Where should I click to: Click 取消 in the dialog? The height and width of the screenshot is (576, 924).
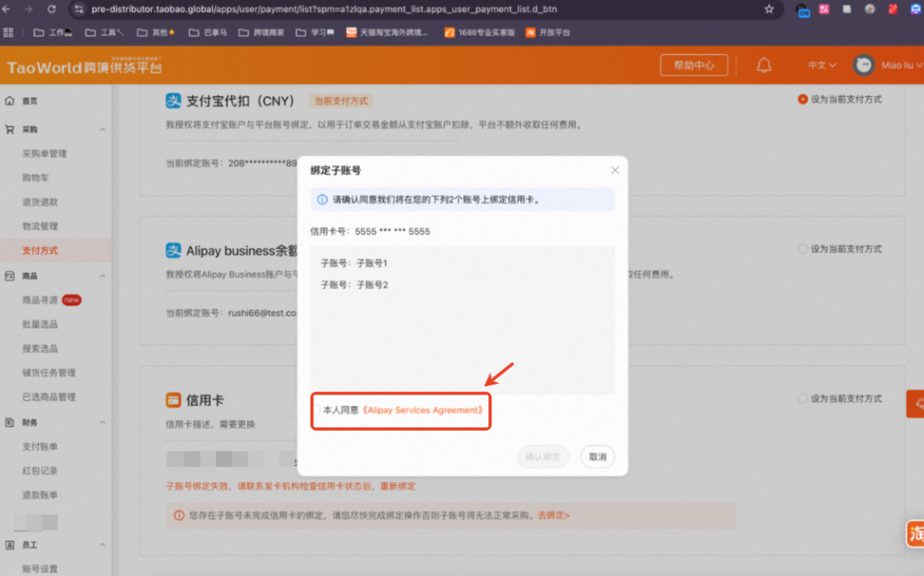(598, 457)
